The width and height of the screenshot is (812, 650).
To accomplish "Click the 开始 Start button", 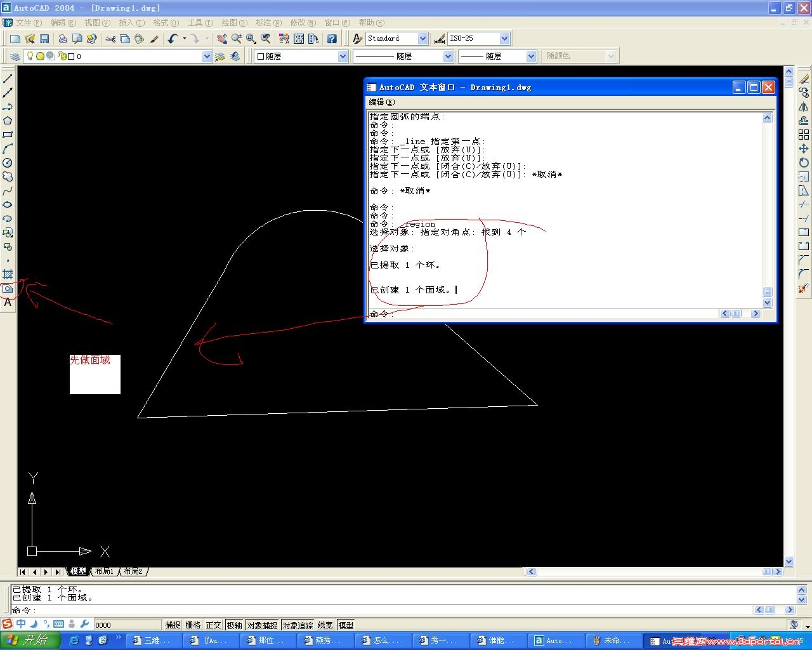I will [x=30, y=640].
